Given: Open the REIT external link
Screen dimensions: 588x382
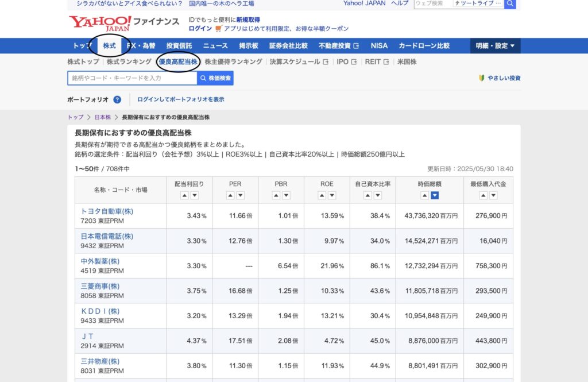Looking at the screenshot, I should pos(377,62).
